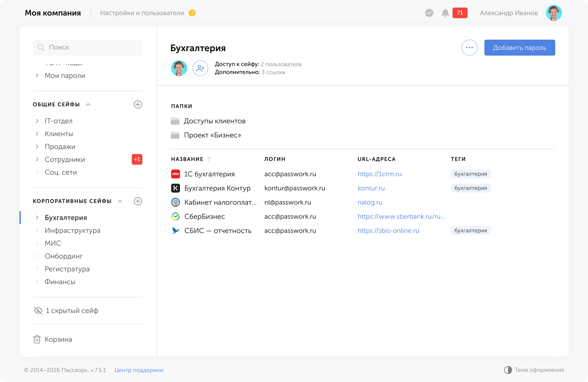Open Настройки и пользователи menu

tap(142, 13)
